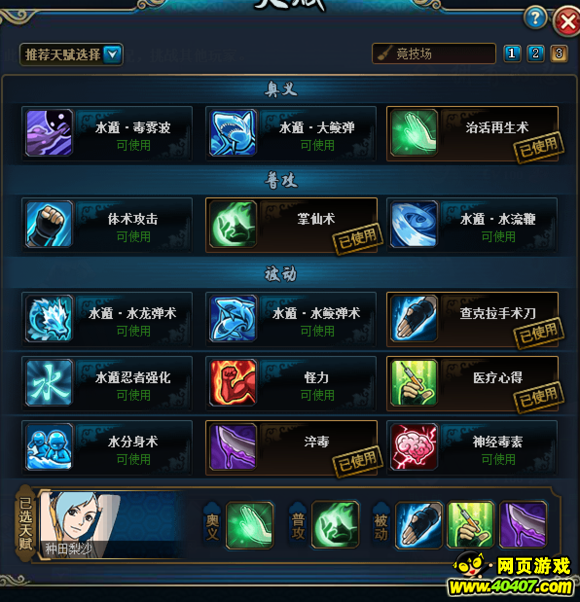
Task: Expand the 竞技场 mode selector
Action: [x=434, y=53]
